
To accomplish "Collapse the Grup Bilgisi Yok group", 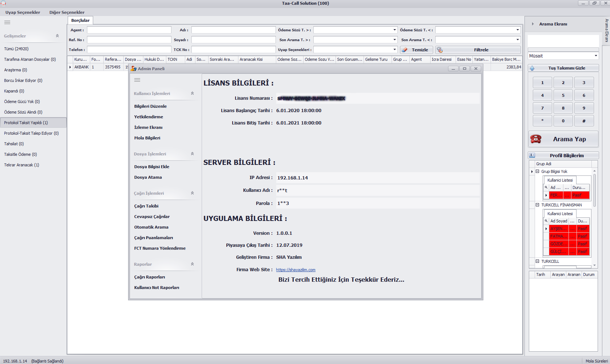I will [537, 171].
